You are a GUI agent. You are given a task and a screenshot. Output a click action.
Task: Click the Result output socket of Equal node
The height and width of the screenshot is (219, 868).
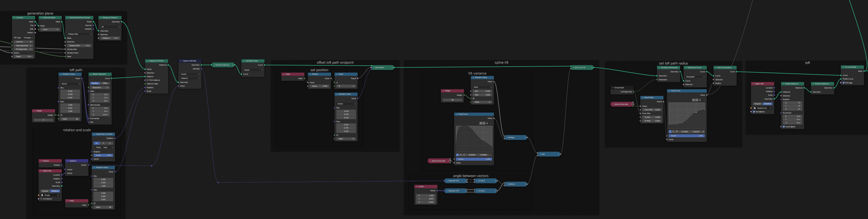click(x=358, y=78)
